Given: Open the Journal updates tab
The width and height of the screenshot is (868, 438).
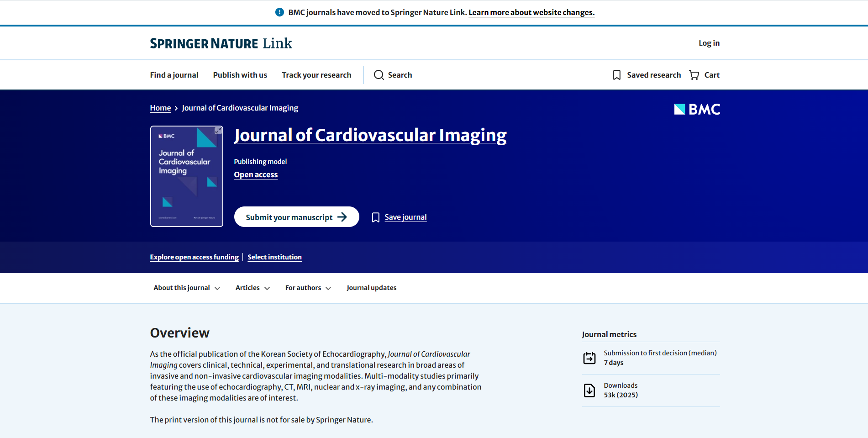Looking at the screenshot, I should tap(371, 288).
